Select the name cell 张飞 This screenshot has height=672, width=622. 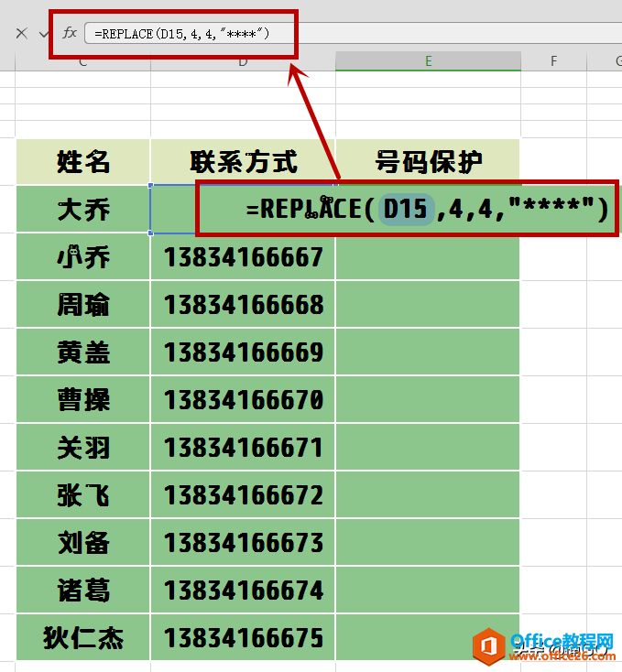83,495
